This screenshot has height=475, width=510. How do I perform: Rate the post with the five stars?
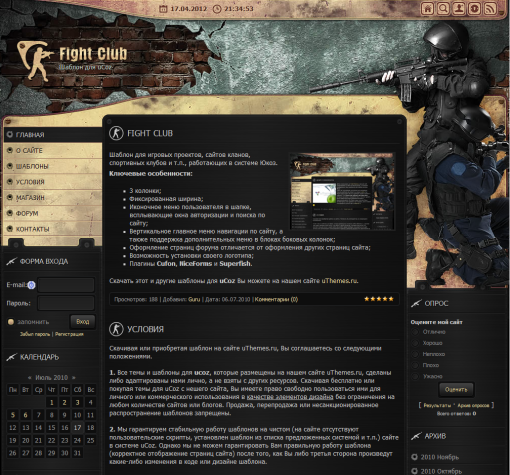pos(379,299)
